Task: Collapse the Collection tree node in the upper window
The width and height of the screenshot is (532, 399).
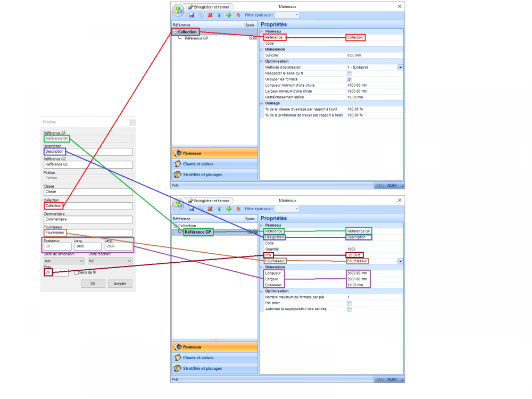Action: (x=175, y=32)
